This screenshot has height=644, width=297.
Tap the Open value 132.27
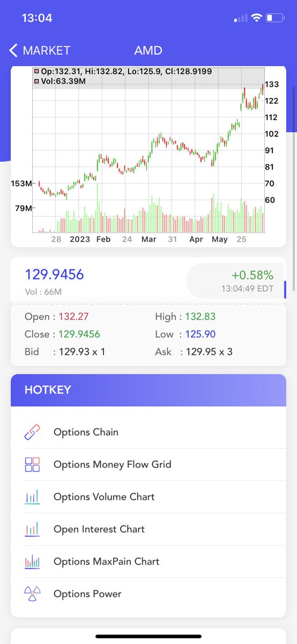[73, 317]
